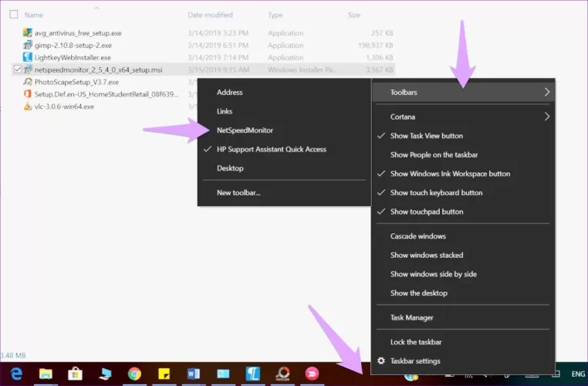Choose New toolbar... option

click(x=238, y=192)
